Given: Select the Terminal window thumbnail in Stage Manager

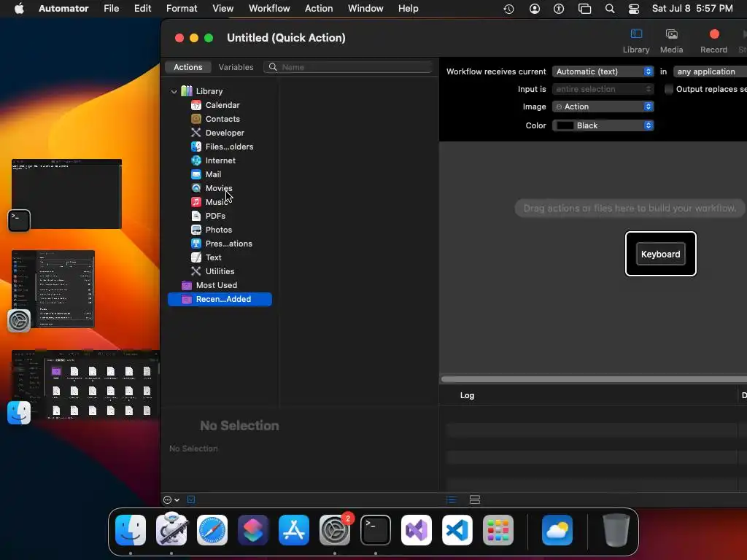Looking at the screenshot, I should coord(66,194).
